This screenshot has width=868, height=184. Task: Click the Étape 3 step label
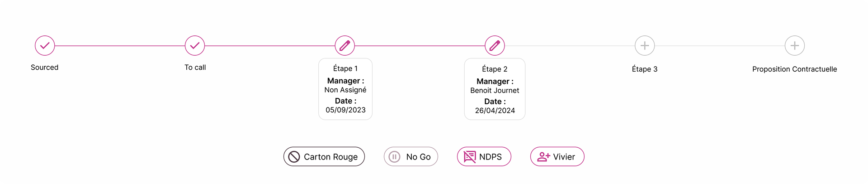pos(645,69)
